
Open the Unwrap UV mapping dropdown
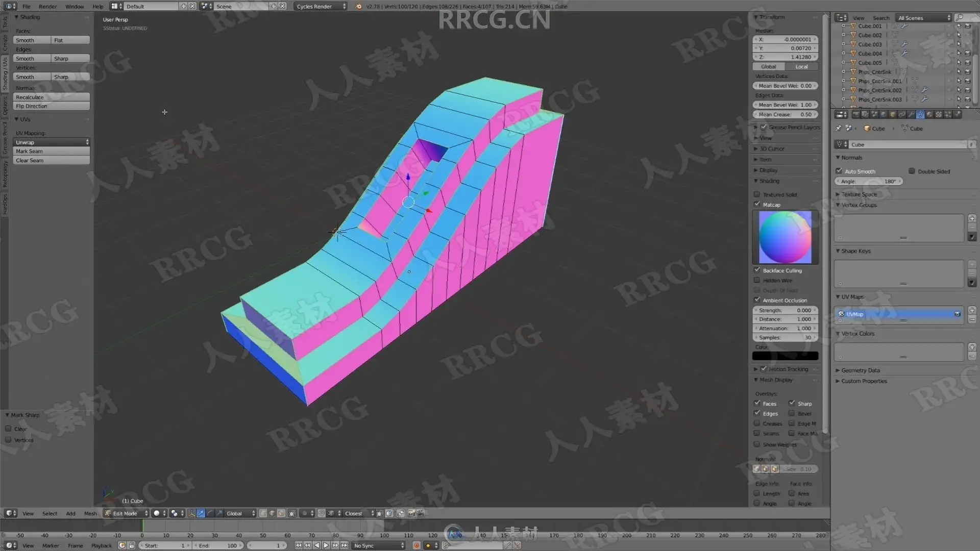(x=51, y=142)
